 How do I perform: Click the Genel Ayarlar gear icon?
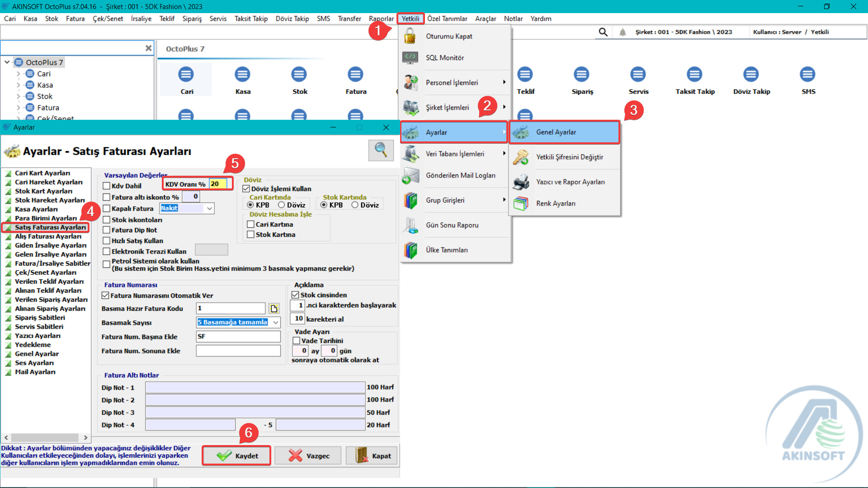pos(521,132)
